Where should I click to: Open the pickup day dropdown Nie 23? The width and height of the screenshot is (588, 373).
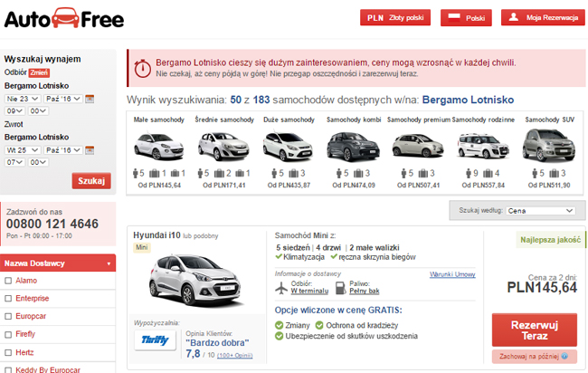click(23, 99)
